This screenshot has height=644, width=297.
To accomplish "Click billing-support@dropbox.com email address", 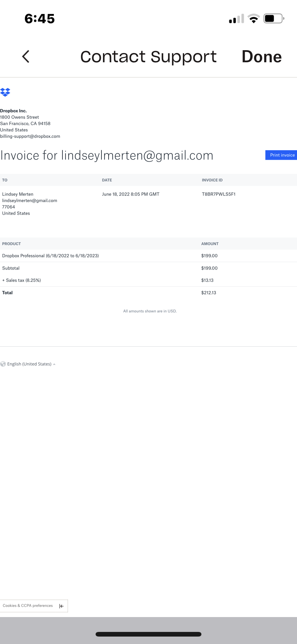I will pos(30,136).
